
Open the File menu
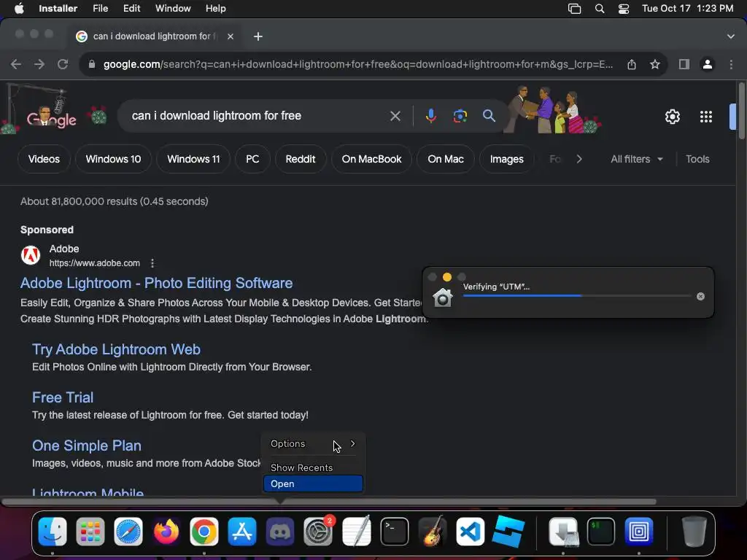[100, 9]
